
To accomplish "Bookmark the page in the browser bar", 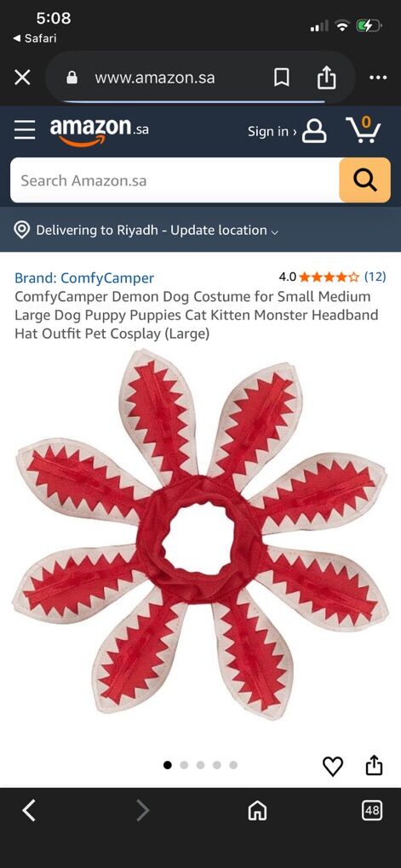I will pyautogui.click(x=281, y=77).
